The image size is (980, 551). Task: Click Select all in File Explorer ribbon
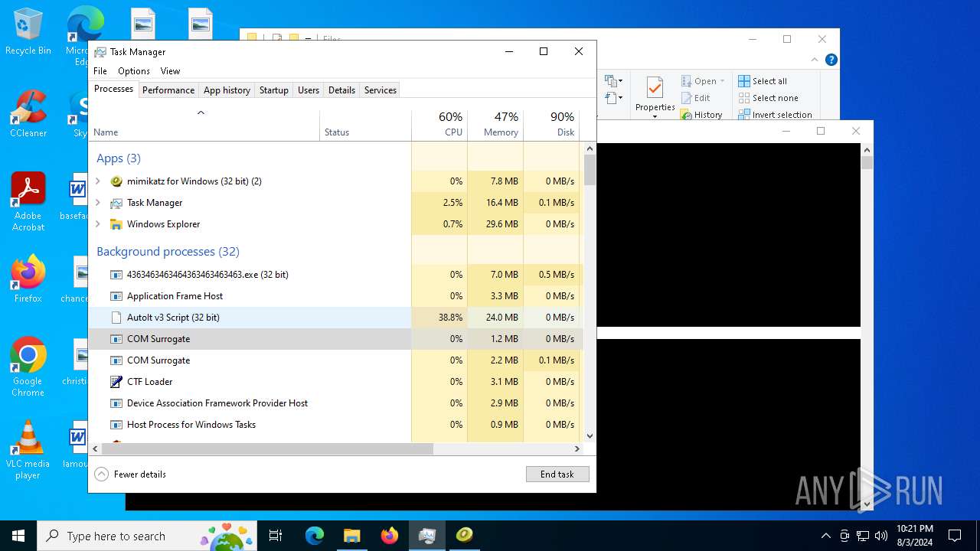[763, 81]
